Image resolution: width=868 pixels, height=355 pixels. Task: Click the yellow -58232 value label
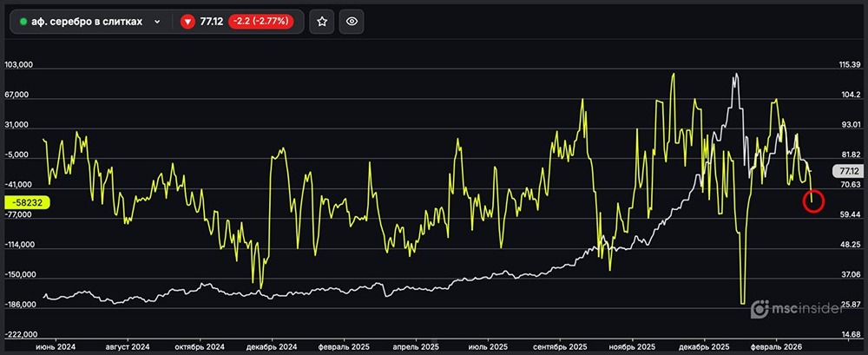click(x=27, y=203)
